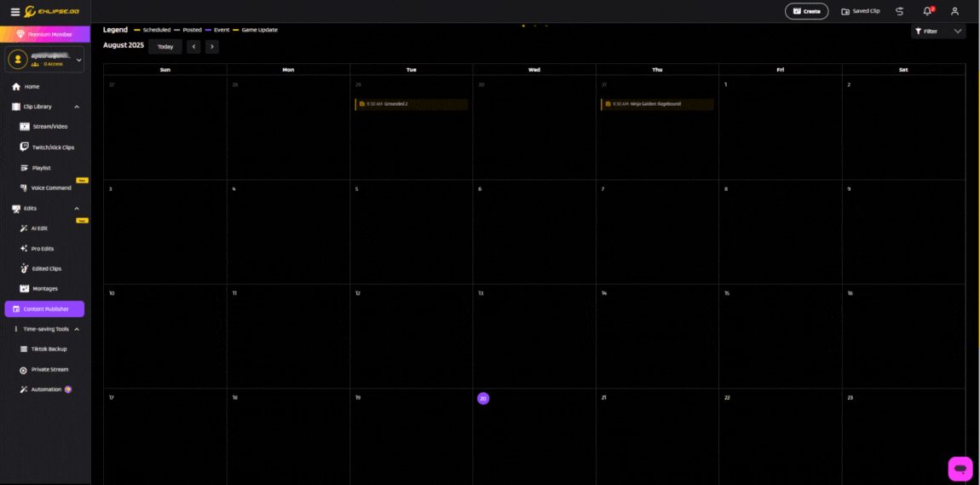Click the Premium Member diamond icon

click(20, 34)
